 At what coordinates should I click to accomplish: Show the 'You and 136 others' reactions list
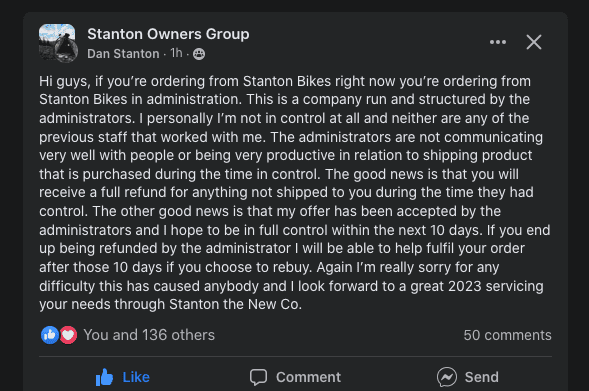[149, 335]
